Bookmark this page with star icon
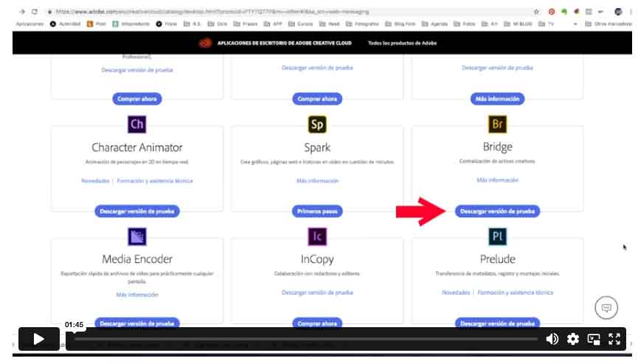The height and width of the screenshot is (364, 638). [x=536, y=12]
